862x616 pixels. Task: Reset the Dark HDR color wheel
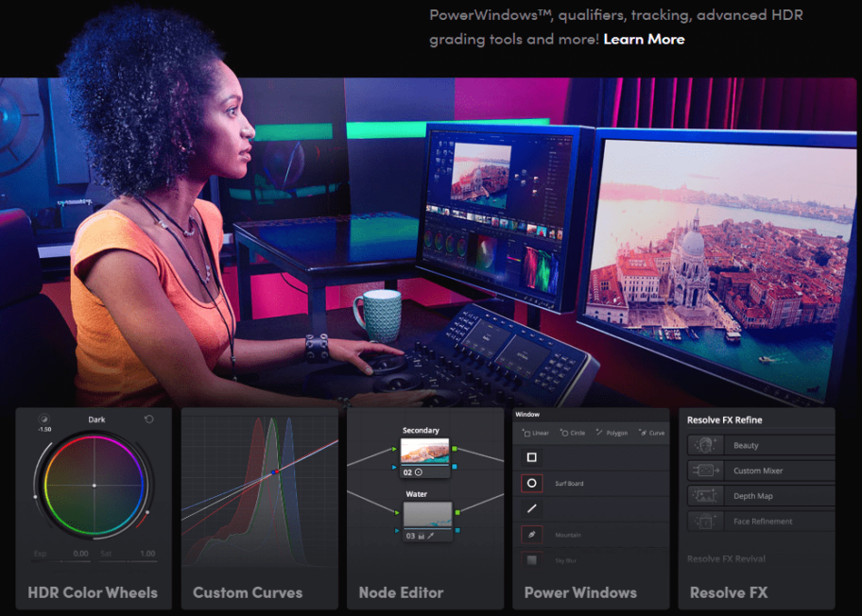click(x=147, y=419)
